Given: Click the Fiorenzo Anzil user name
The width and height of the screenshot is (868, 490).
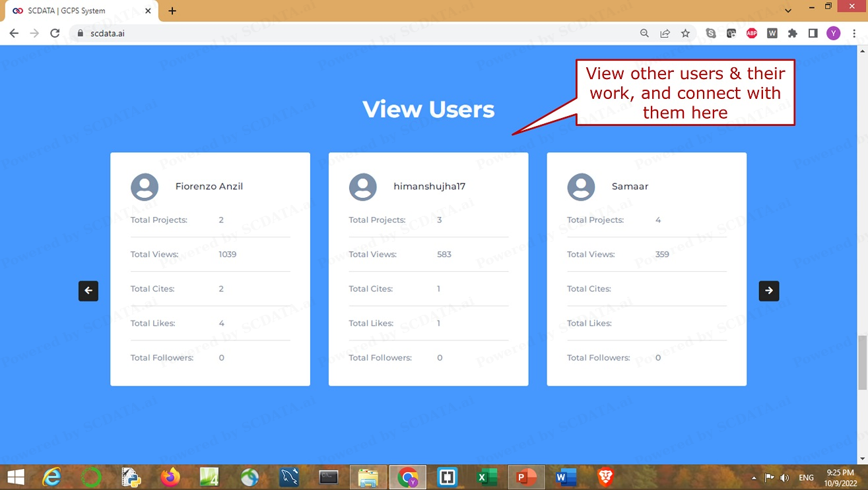Looking at the screenshot, I should point(209,187).
